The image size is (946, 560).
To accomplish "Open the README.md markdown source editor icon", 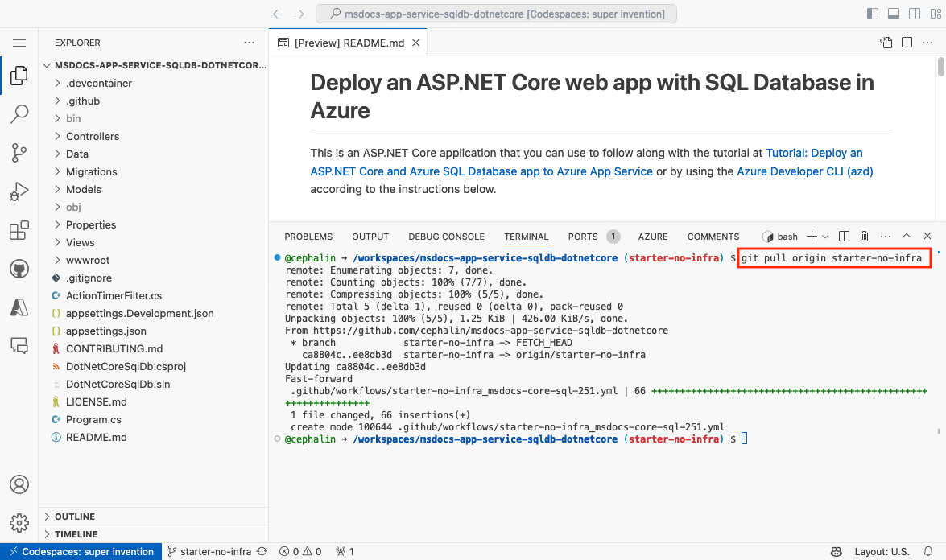I will tap(886, 42).
